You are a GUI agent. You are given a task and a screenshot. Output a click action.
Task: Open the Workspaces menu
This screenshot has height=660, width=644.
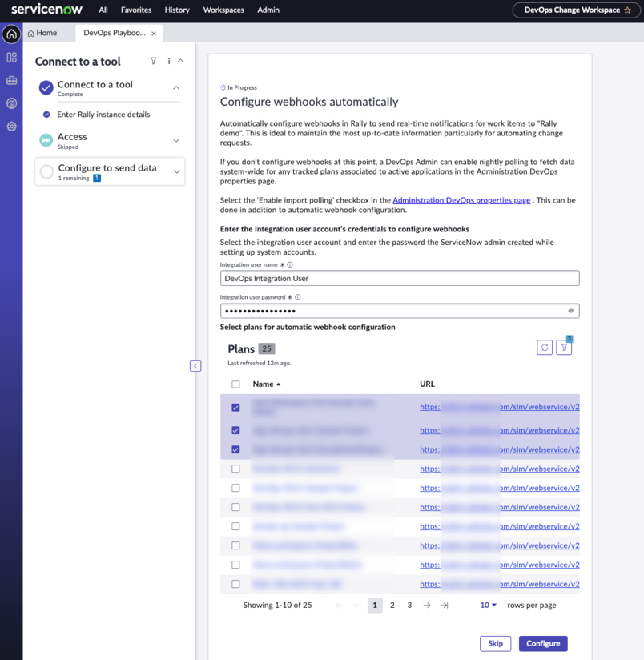223,10
